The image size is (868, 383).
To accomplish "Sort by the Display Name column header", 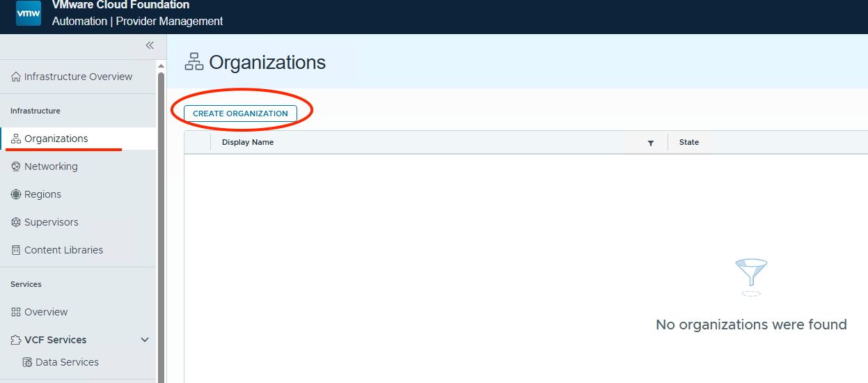I will 248,142.
